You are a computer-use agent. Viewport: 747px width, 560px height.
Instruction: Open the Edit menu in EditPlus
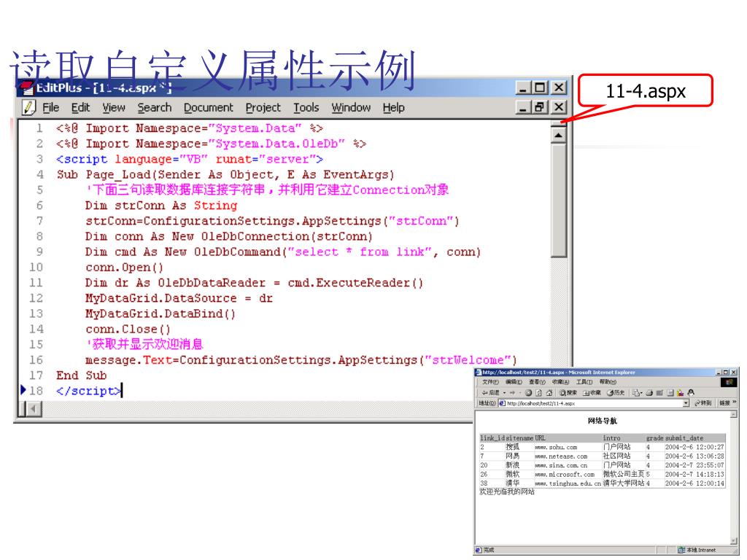coord(80,108)
